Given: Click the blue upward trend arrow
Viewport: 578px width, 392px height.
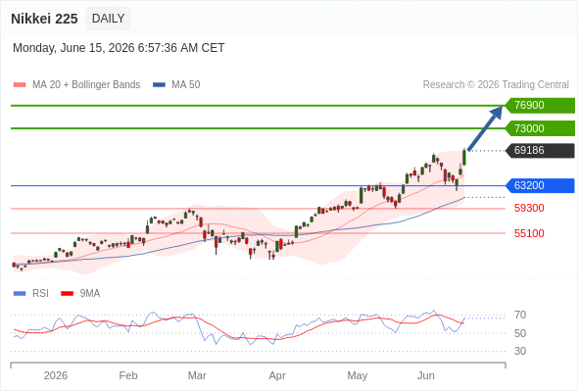Looking at the screenshot, I should [485, 128].
